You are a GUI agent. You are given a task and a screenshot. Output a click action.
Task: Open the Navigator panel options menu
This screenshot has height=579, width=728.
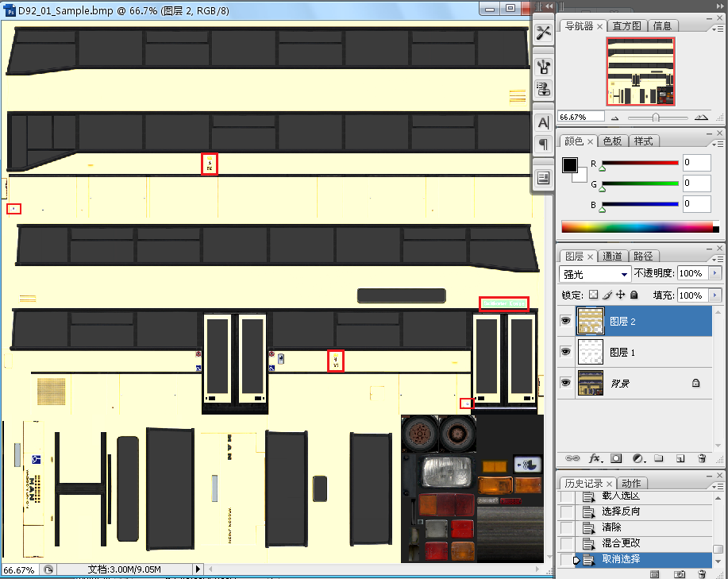[x=717, y=29]
